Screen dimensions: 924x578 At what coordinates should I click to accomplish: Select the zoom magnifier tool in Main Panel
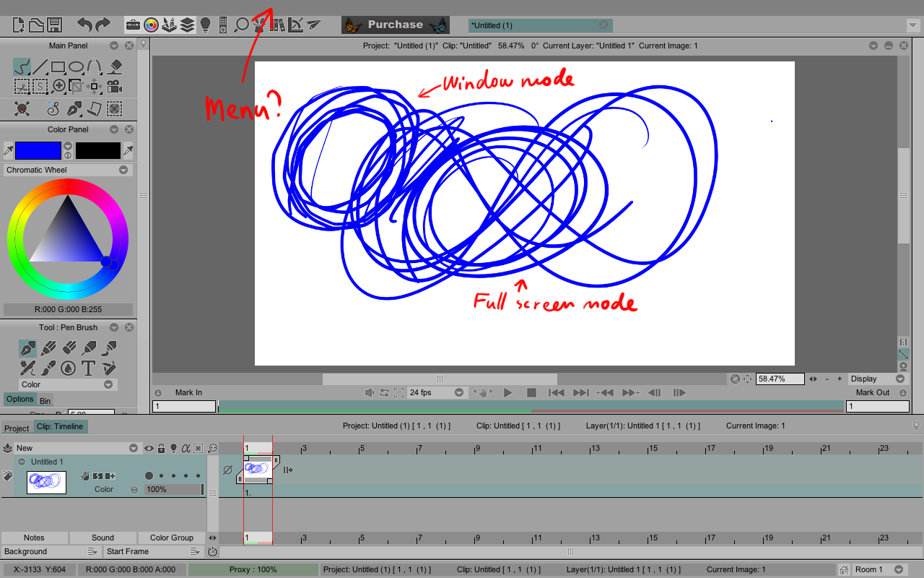59,87
